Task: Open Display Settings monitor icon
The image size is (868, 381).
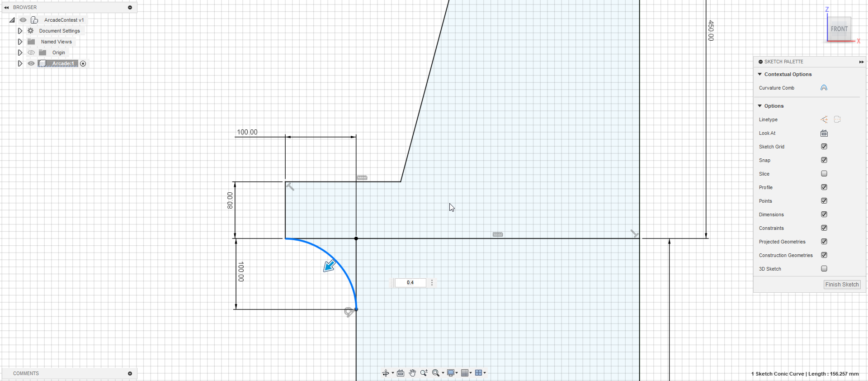Action: point(451,373)
